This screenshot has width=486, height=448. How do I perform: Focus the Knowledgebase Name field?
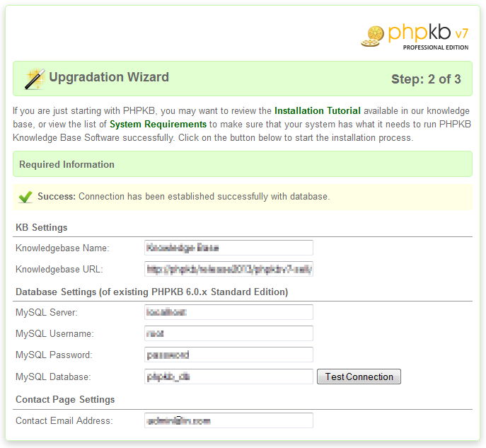(x=228, y=248)
